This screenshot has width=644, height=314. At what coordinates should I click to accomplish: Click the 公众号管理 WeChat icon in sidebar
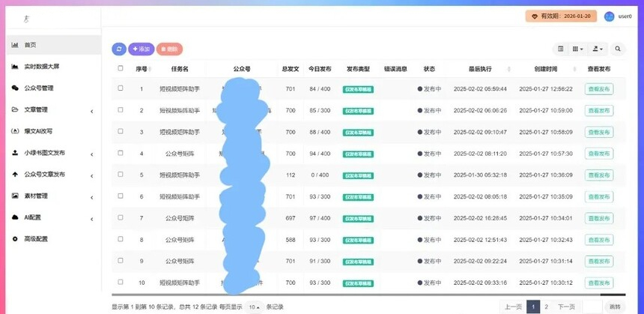(16, 88)
